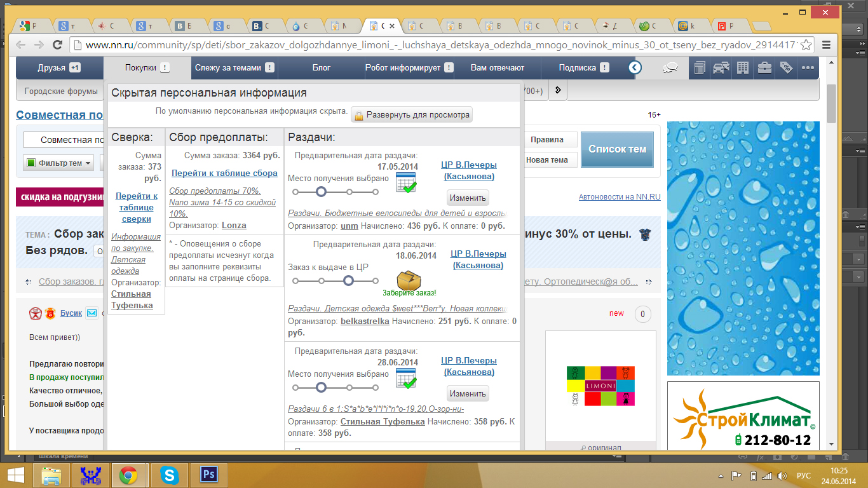Open the Друзья menu item
868x488 pixels.
coord(59,67)
